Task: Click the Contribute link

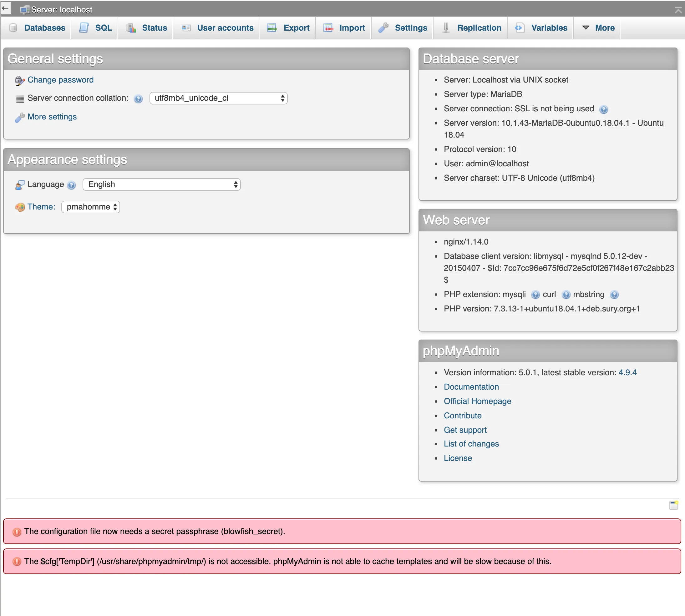Action: (x=463, y=416)
